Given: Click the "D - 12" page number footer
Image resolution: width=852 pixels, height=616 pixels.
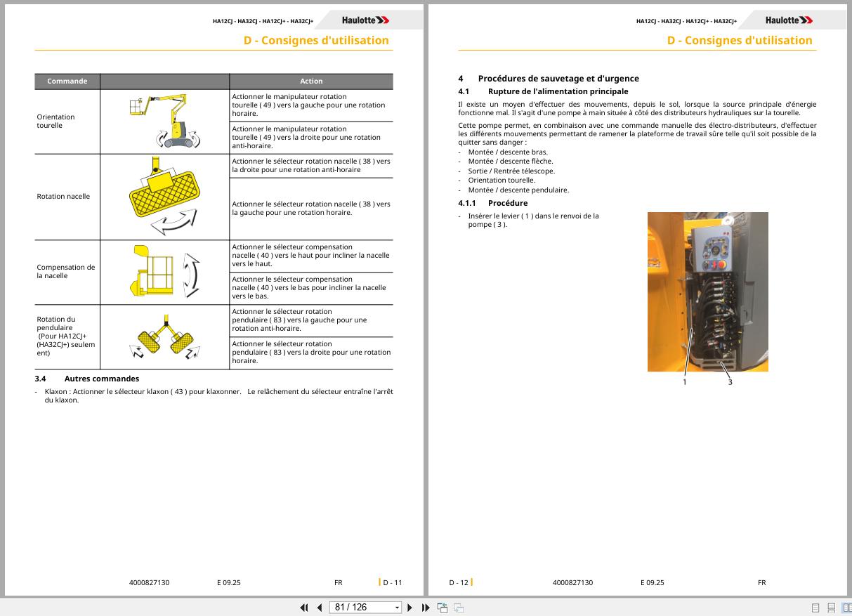Looking at the screenshot, I should [x=459, y=582].
